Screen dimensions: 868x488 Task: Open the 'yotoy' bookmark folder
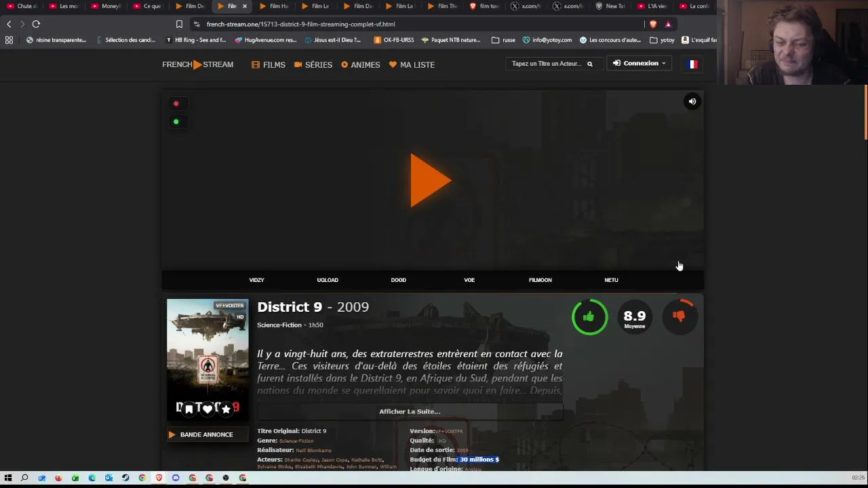(x=662, y=40)
